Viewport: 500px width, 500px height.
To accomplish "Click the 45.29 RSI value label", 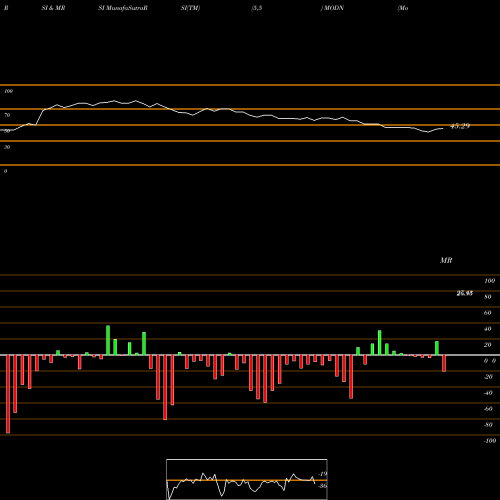I will (x=460, y=126).
